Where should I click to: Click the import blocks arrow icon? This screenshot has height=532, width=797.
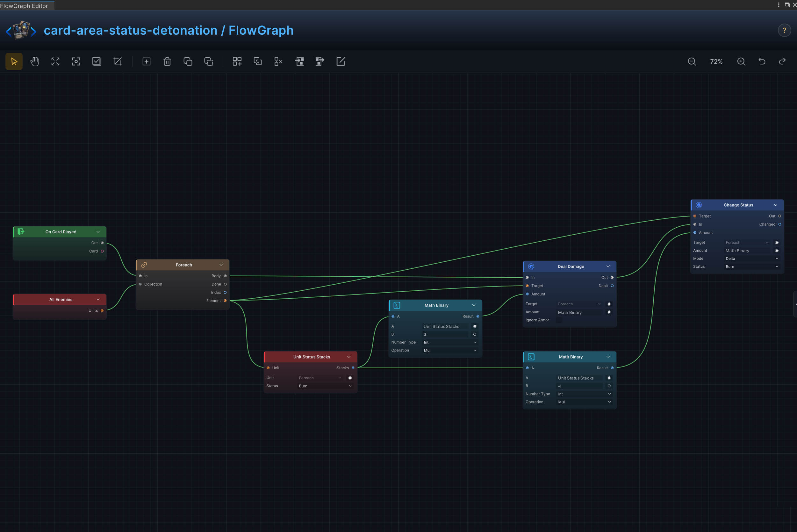click(x=299, y=61)
